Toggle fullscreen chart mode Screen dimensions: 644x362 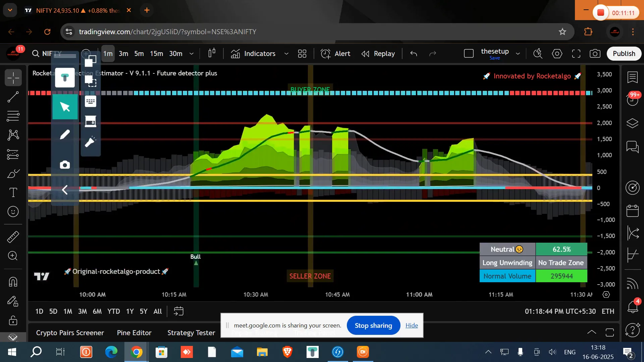(576, 54)
